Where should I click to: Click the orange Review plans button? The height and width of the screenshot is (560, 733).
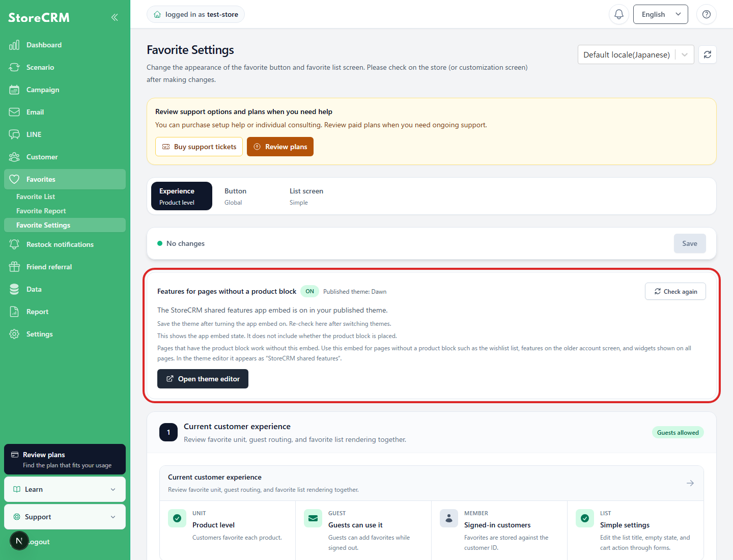[x=280, y=147]
